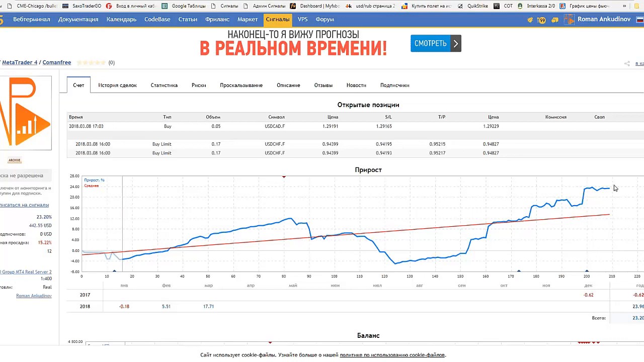Click the signal rating stars
The image size is (644, 362).
coord(91,63)
